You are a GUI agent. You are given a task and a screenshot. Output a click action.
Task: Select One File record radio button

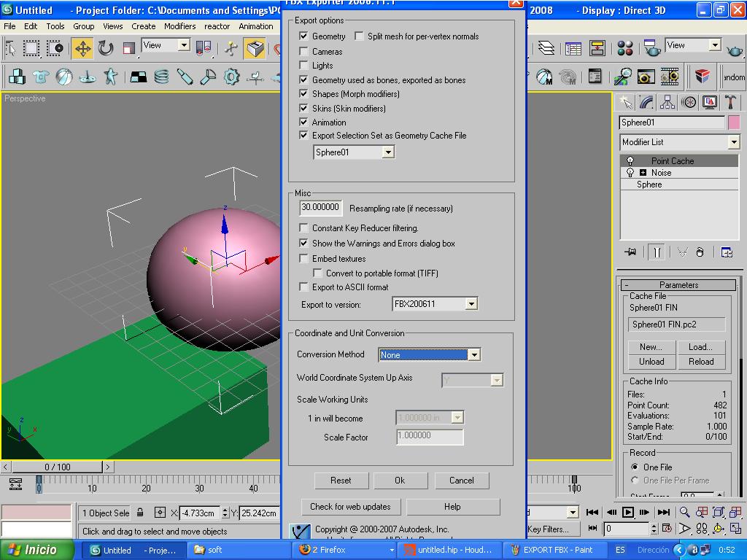click(x=635, y=467)
